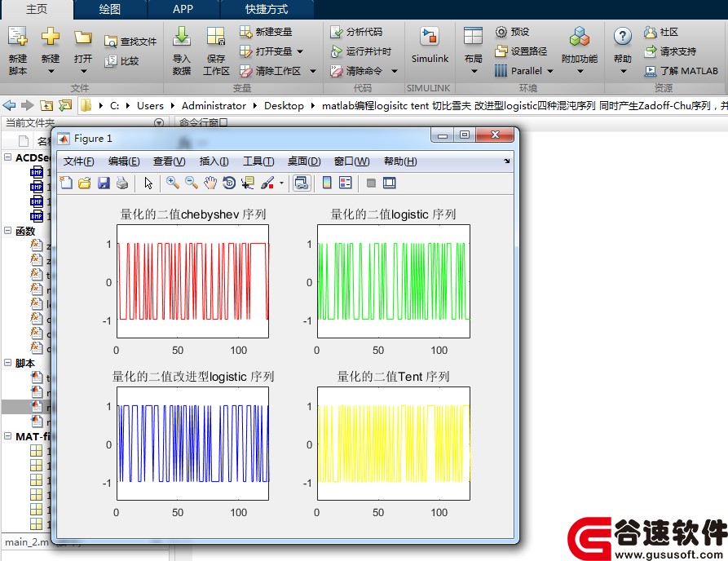Click 请求支持 (request support)

click(670, 51)
